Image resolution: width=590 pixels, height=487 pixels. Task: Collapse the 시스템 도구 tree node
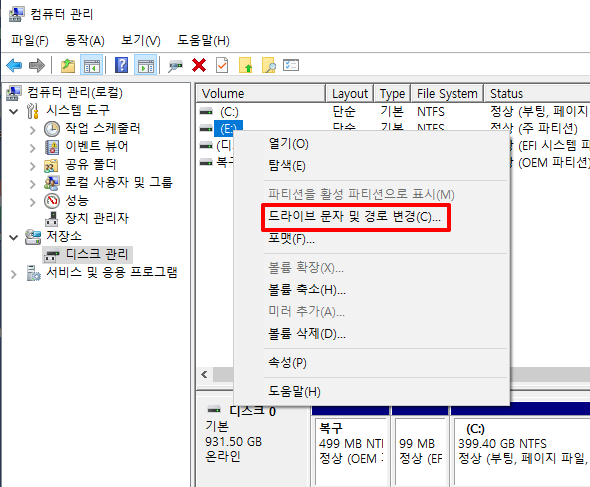click(14, 111)
